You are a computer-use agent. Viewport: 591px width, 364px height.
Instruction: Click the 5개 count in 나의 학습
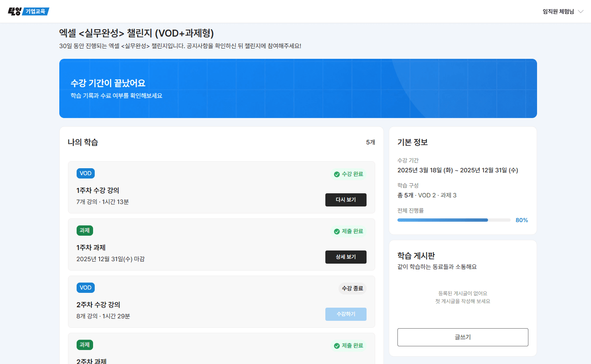pyautogui.click(x=371, y=142)
